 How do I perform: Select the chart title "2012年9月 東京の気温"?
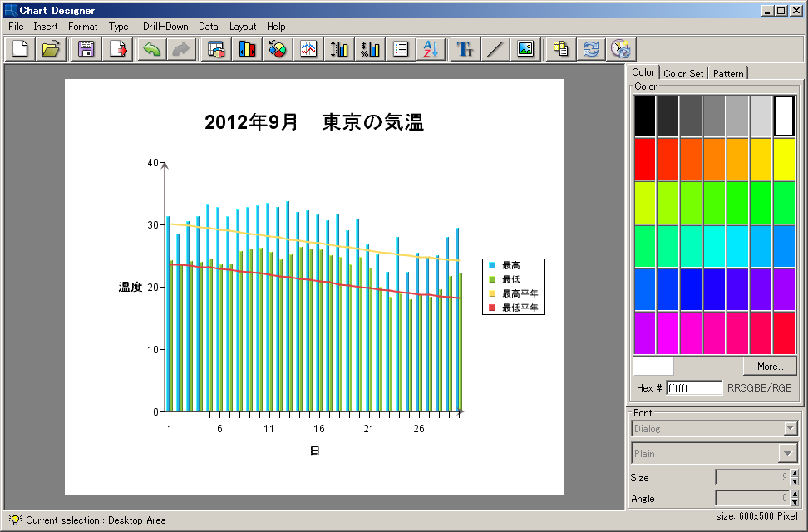click(x=314, y=122)
